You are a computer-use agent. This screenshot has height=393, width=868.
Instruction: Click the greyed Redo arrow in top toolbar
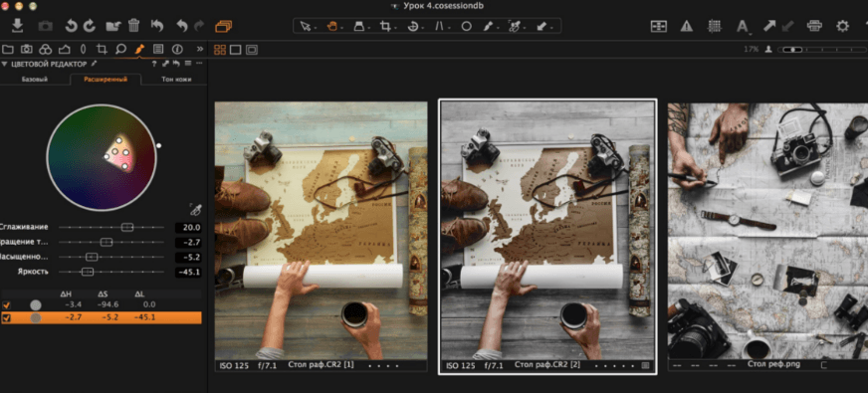pyautogui.click(x=199, y=26)
